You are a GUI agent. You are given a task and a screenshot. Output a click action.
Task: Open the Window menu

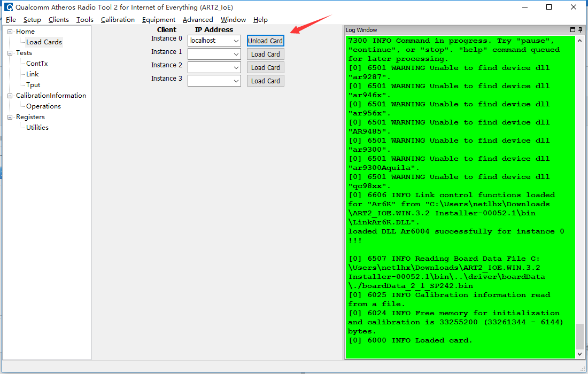(x=233, y=19)
